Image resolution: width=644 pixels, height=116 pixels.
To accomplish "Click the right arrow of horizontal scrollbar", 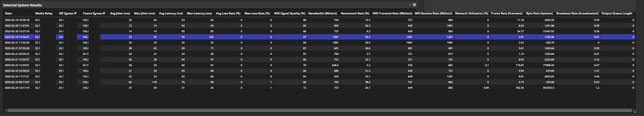I will 633,110.
